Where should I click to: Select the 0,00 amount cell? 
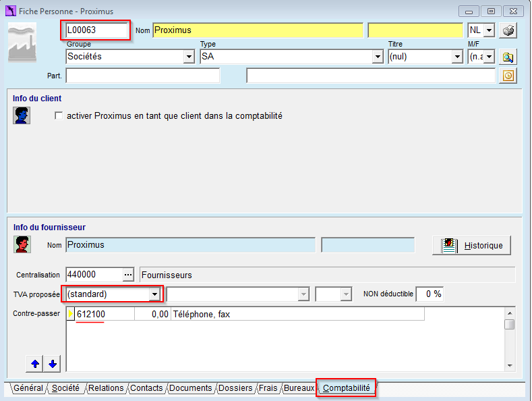[x=152, y=314]
